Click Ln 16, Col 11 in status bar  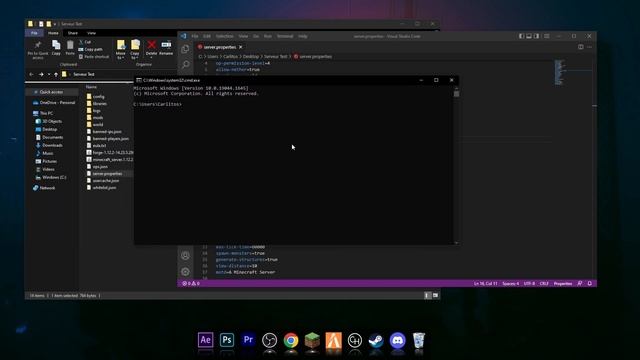tap(485, 283)
